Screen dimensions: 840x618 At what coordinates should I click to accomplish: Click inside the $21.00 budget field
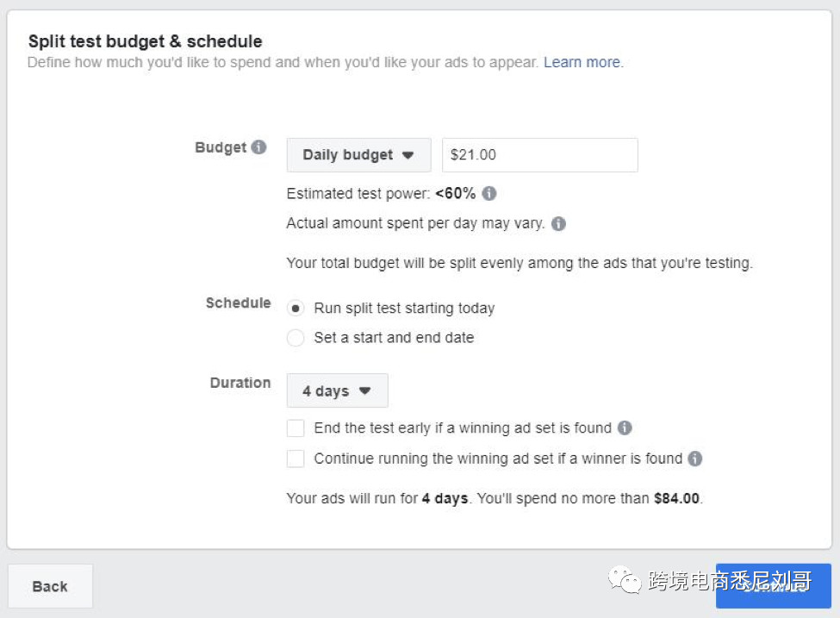(539, 154)
